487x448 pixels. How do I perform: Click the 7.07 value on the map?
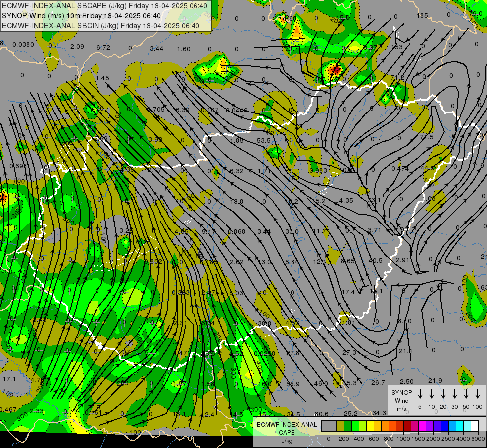tap(123, 352)
